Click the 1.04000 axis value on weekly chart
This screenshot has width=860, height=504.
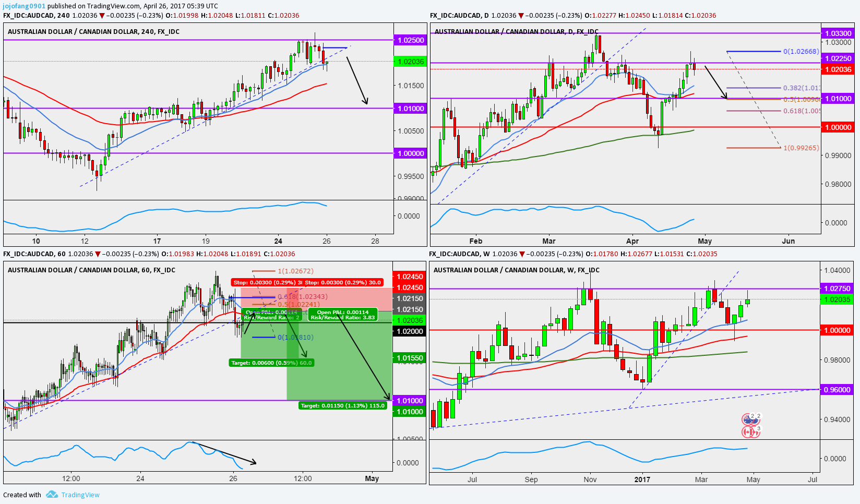pyautogui.click(x=837, y=270)
